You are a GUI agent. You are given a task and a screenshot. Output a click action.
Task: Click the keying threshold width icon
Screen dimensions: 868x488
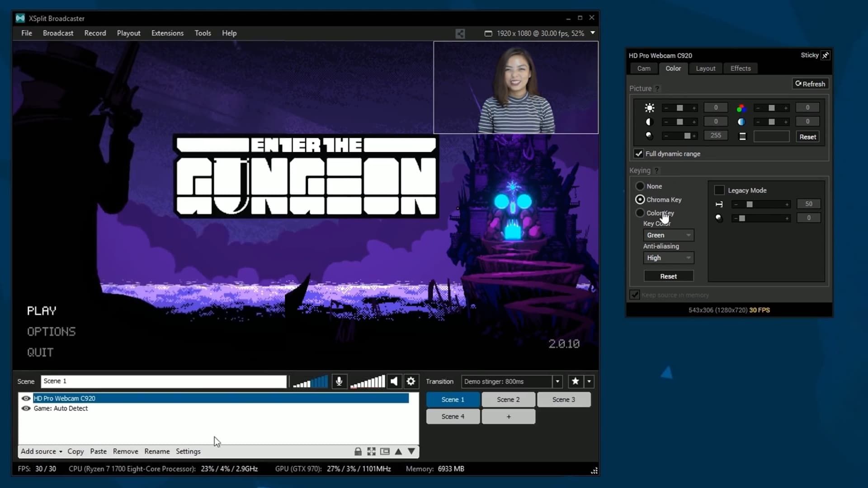[719, 204]
